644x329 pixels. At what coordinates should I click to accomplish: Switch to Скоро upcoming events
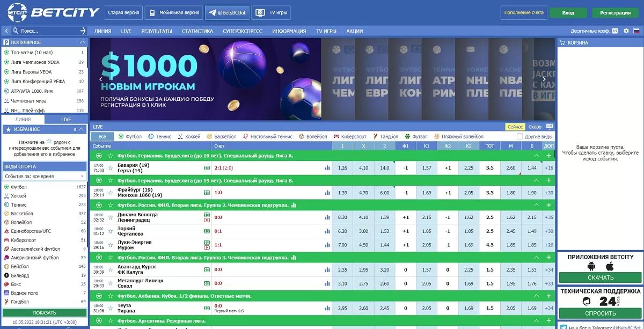[535, 127]
